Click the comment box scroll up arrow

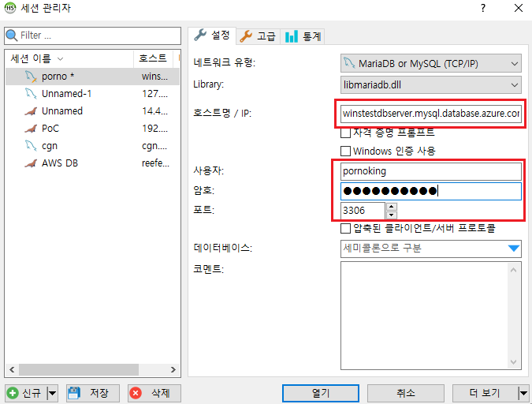(x=513, y=270)
